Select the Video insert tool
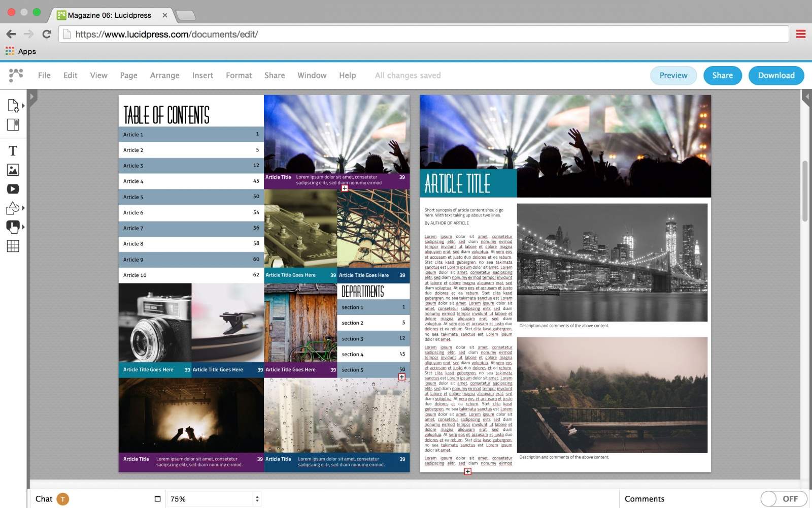The image size is (812, 508). 13,189
